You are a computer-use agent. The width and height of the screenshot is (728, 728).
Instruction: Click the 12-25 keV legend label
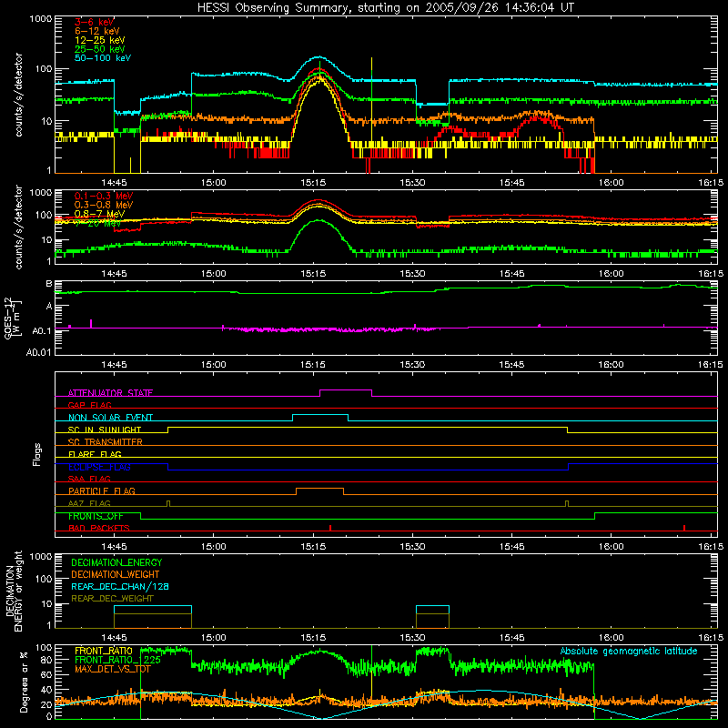coord(100,40)
